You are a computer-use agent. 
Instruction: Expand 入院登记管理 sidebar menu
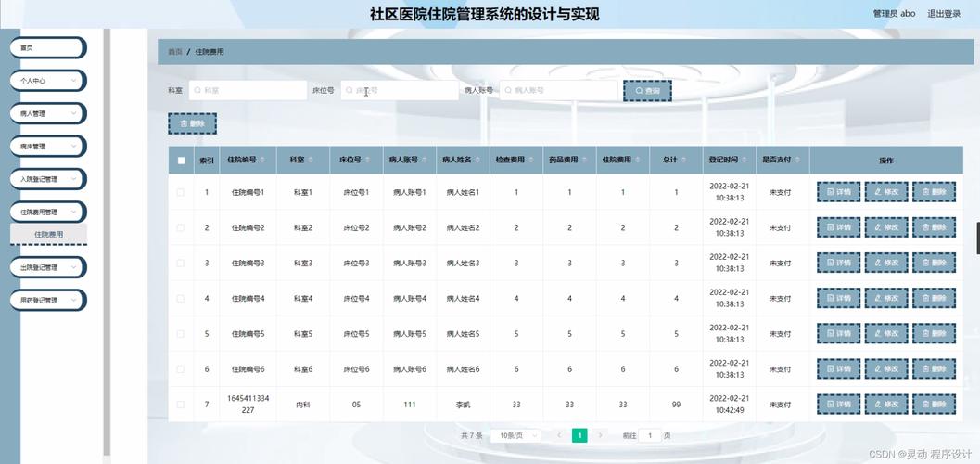tap(48, 179)
